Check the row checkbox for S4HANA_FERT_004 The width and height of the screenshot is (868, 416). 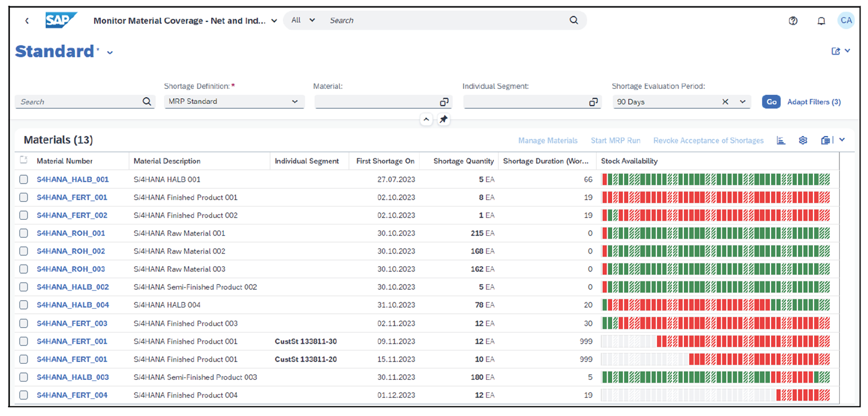(x=23, y=395)
